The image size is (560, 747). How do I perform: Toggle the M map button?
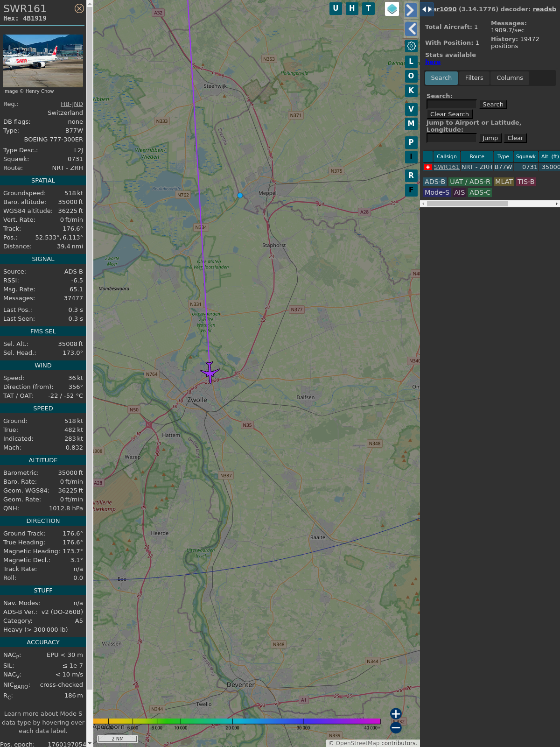[x=411, y=123]
